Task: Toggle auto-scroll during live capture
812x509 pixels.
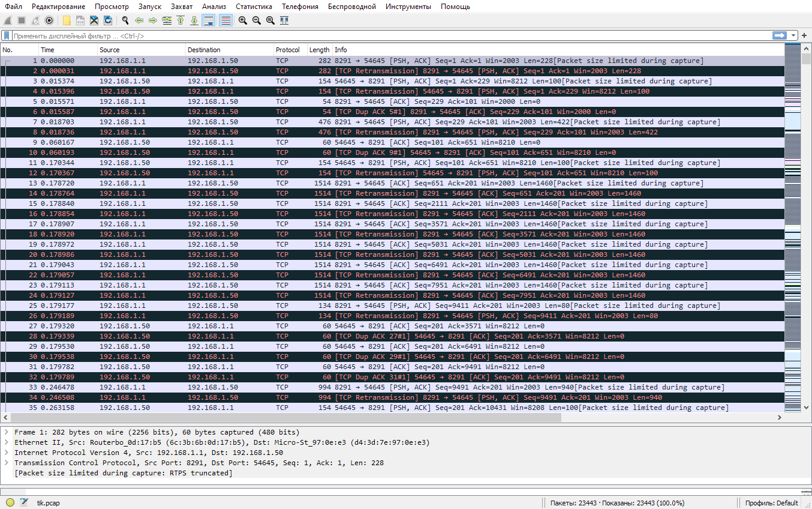Action: click(x=209, y=20)
